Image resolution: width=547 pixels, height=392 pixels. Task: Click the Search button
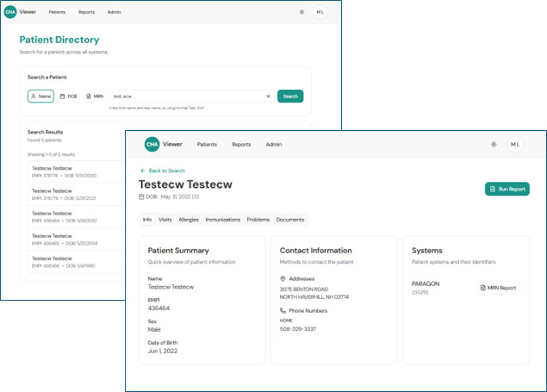click(290, 96)
